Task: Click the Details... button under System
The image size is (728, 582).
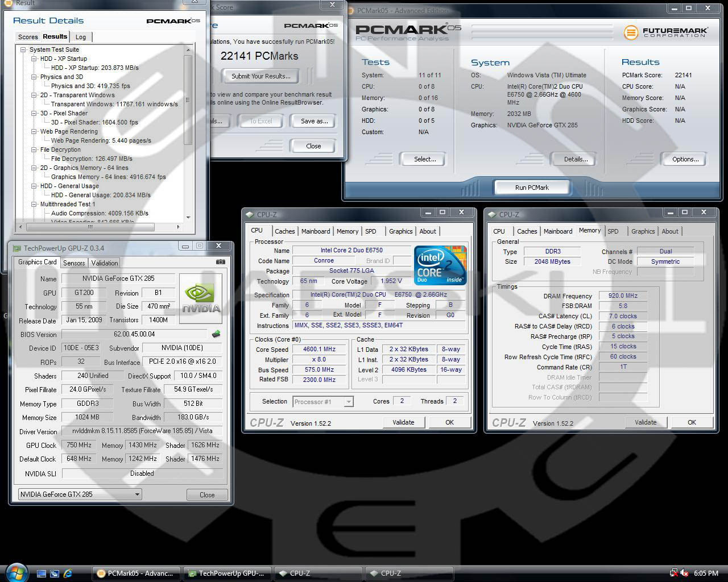Action: coord(576,159)
